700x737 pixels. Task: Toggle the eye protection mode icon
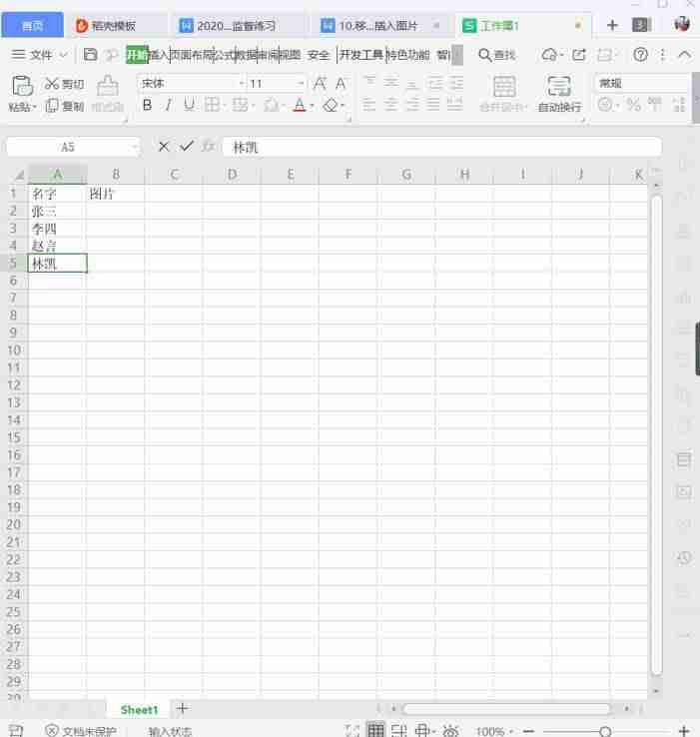[450, 730]
